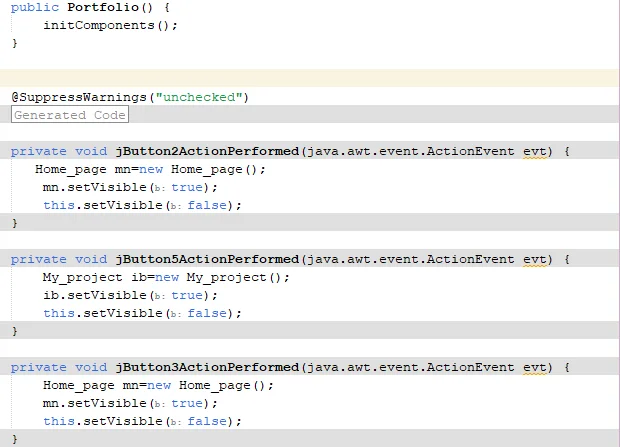620x447 pixels.
Task: Click the mn.setVisible line in jButton3ActionPerformed
Action: click(x=130, y=403)
